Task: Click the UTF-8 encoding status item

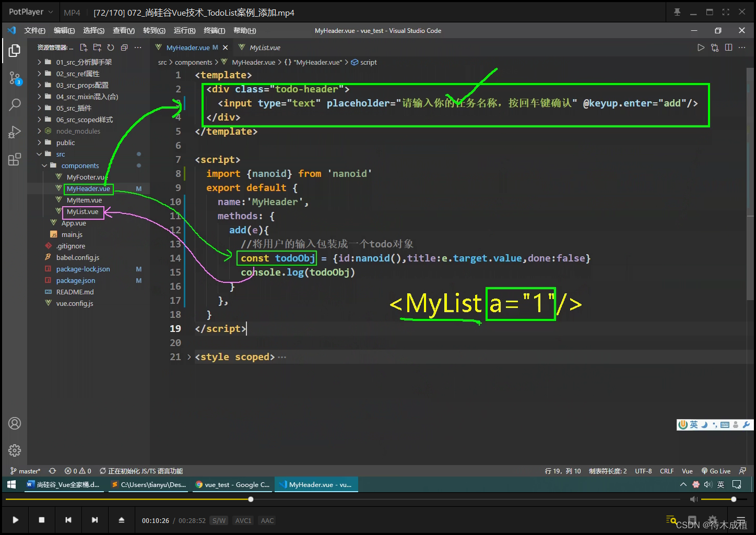Action: 643,471
